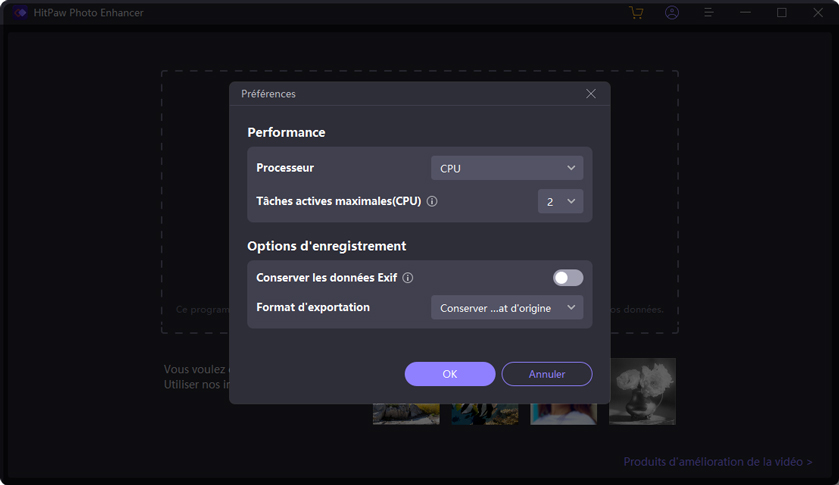
Task: Open the Processeur CPU dropdown
Action: [x=507, y=168]
